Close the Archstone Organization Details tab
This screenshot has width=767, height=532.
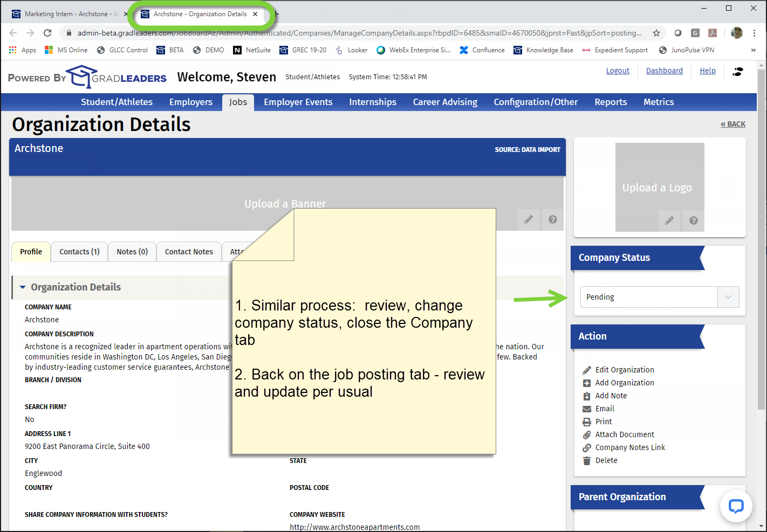pos(255,14)
